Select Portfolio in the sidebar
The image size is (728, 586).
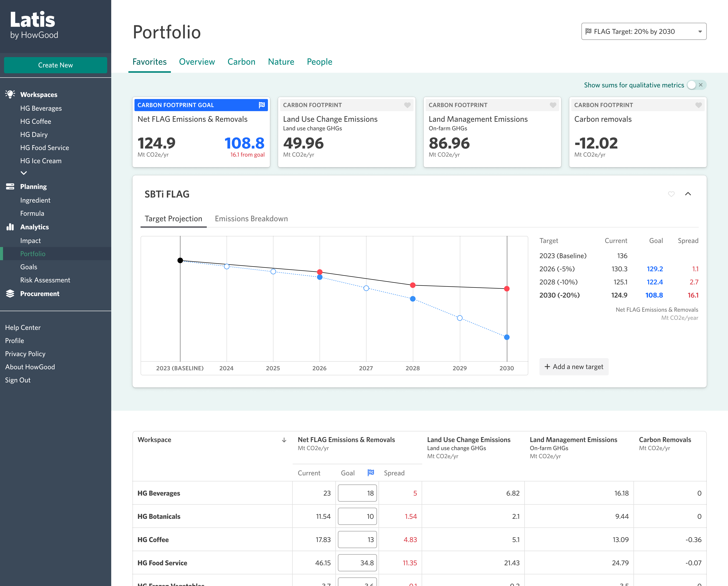pyautogui.click(x=55, y=254)
